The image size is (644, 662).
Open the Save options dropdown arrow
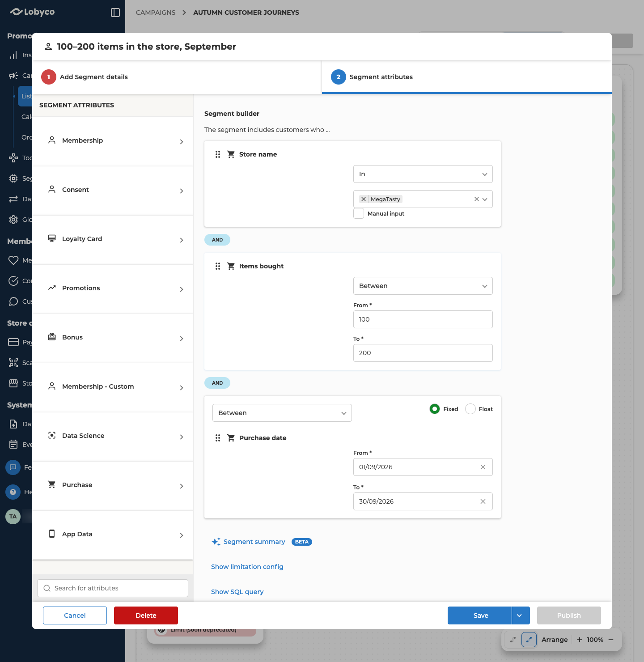point(521,615)
